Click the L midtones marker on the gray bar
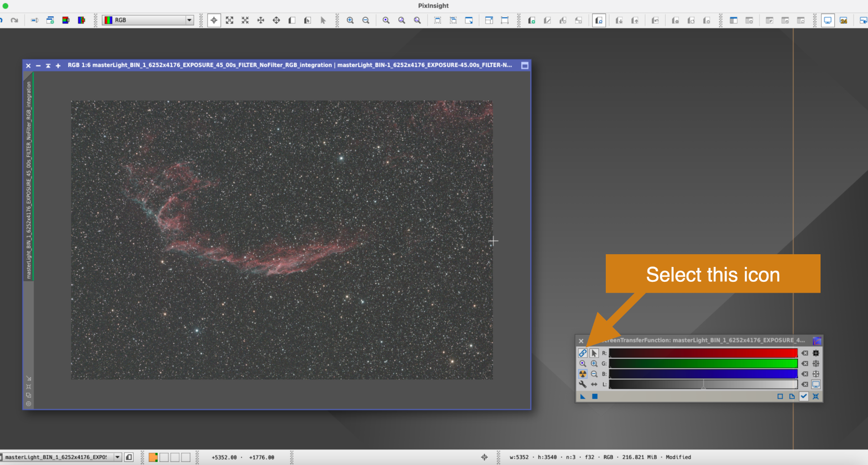This screenshot has height=465, width=868. point(703,386)
